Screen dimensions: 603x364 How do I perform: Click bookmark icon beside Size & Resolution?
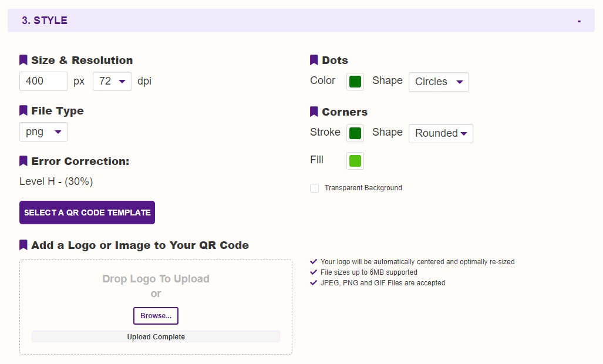point(23,60)
